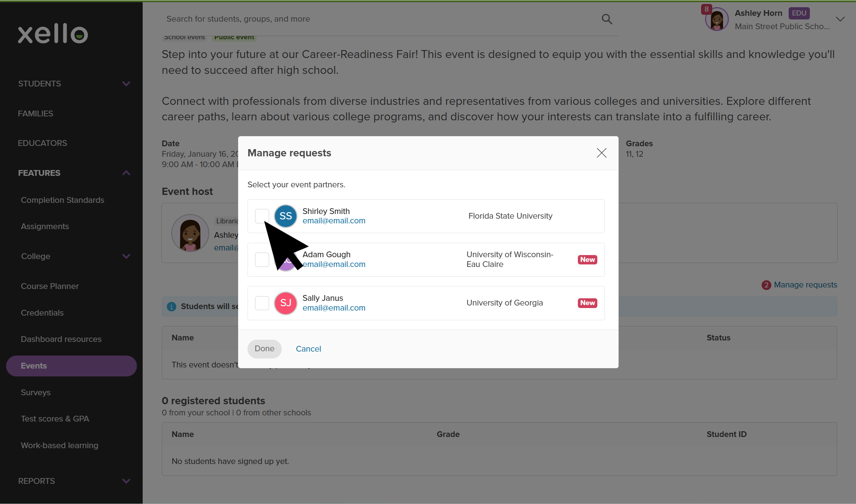Navigate to Course Planner in the sidebar
Viewport: 856px width, 504px height.
tap(50, 286)
